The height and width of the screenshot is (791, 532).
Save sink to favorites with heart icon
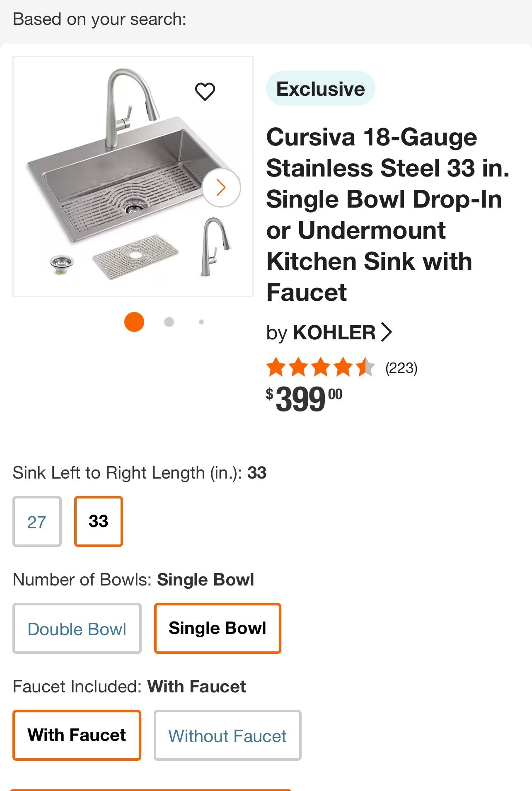tap(205, 92)
